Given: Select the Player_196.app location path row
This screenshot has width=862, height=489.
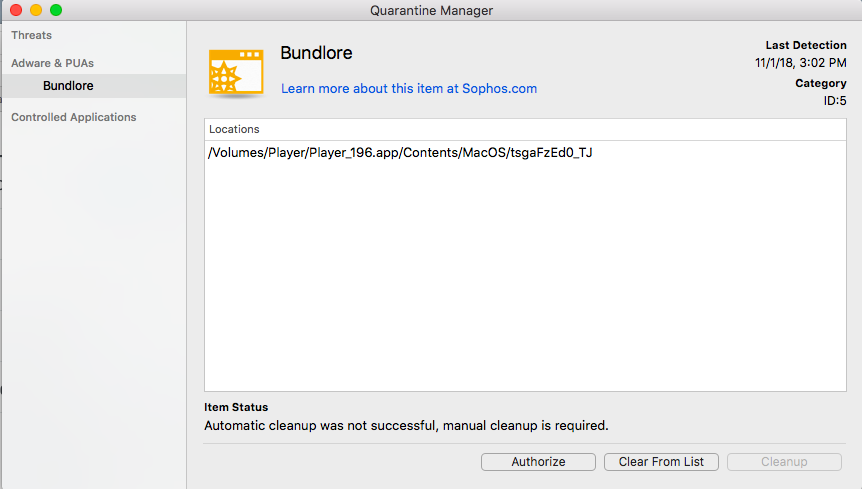Looking at the screenshot, I should pyautogui.click(x=399, y=153).
